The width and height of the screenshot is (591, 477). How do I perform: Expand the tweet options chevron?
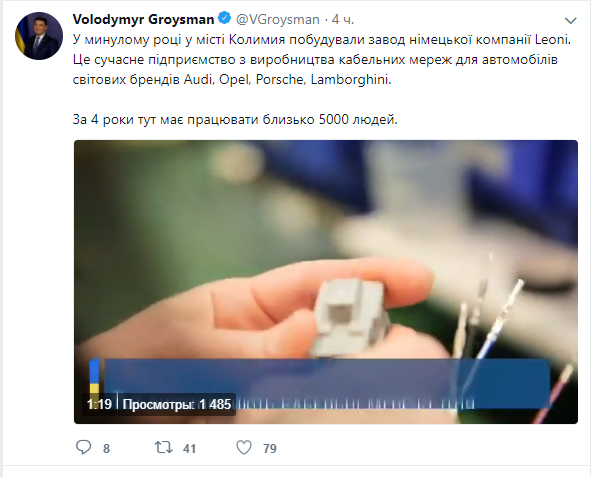click(x=571, y=20)
